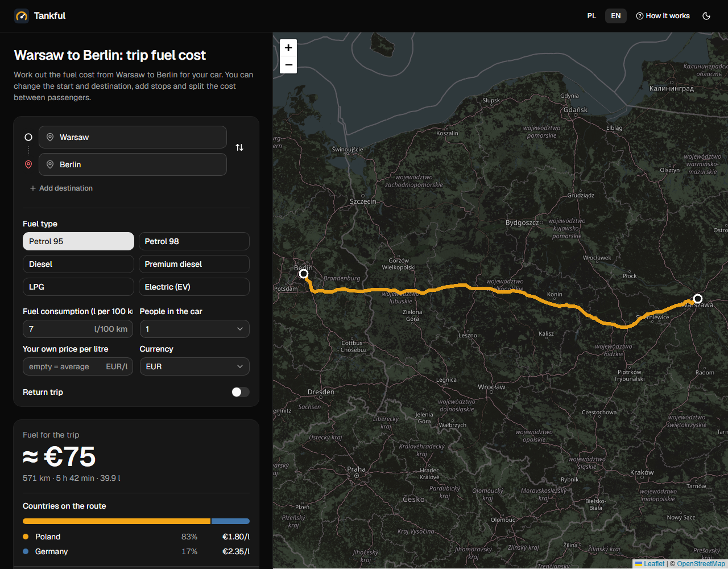Click the Germany country row label
This screenshot has height=569, width=728.
(51, 551)
